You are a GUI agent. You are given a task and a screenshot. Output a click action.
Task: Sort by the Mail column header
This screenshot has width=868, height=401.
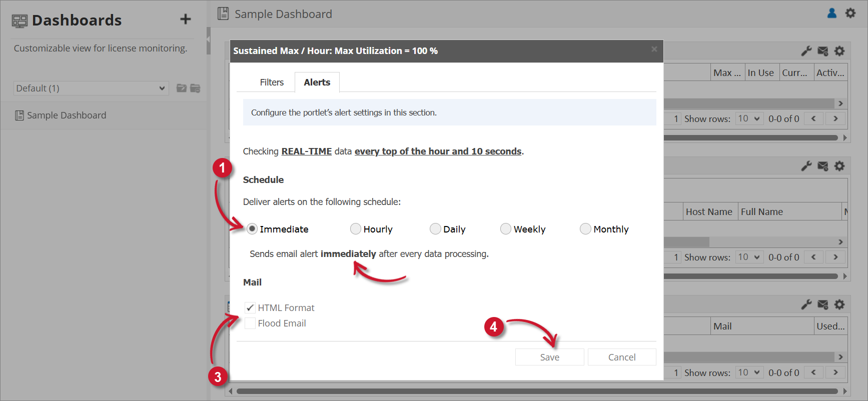coord(762,326)
